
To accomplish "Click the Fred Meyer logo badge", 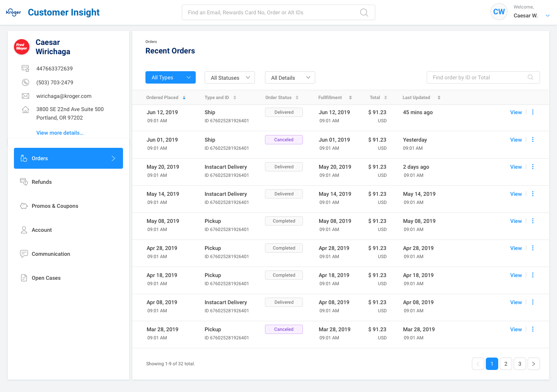I will pyautogui.click(x=22, y=47).
